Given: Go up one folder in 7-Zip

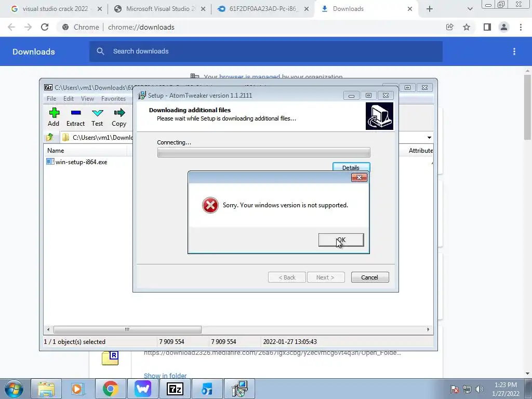Looking at the screenshot, I should click(50, 137).
